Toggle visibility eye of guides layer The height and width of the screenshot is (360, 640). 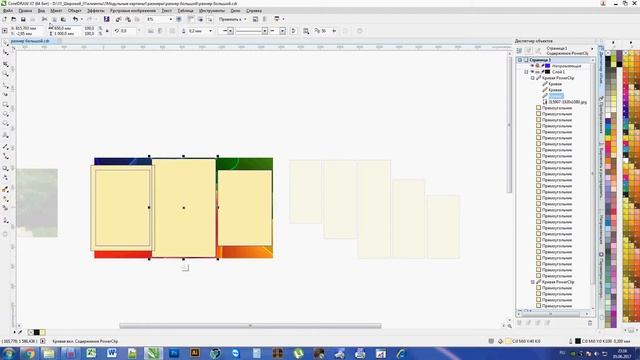point(532,66)
